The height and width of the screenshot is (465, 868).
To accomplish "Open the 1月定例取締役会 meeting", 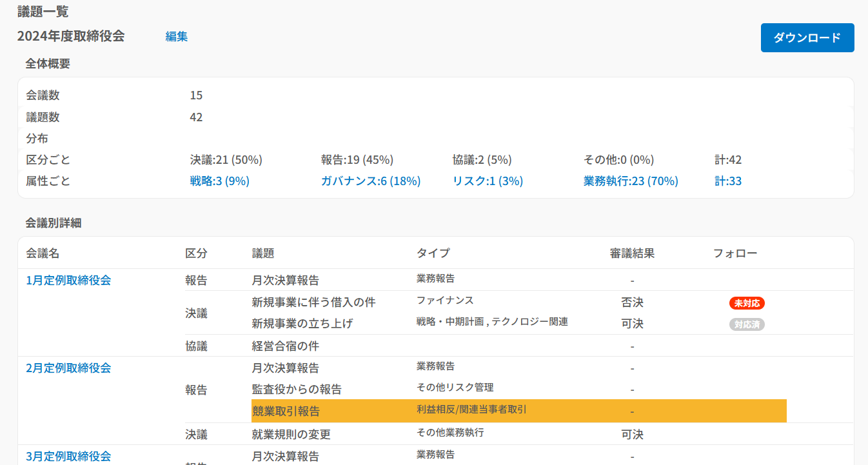I will (68, 281).
